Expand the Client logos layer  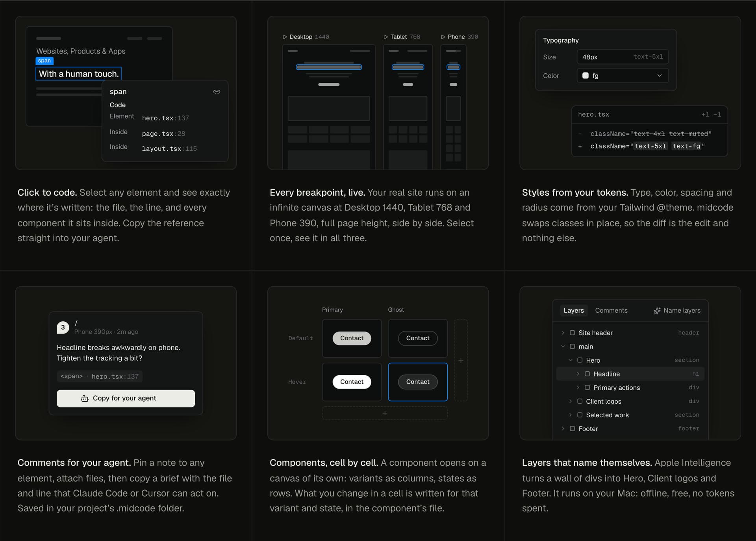pos(571,401)
